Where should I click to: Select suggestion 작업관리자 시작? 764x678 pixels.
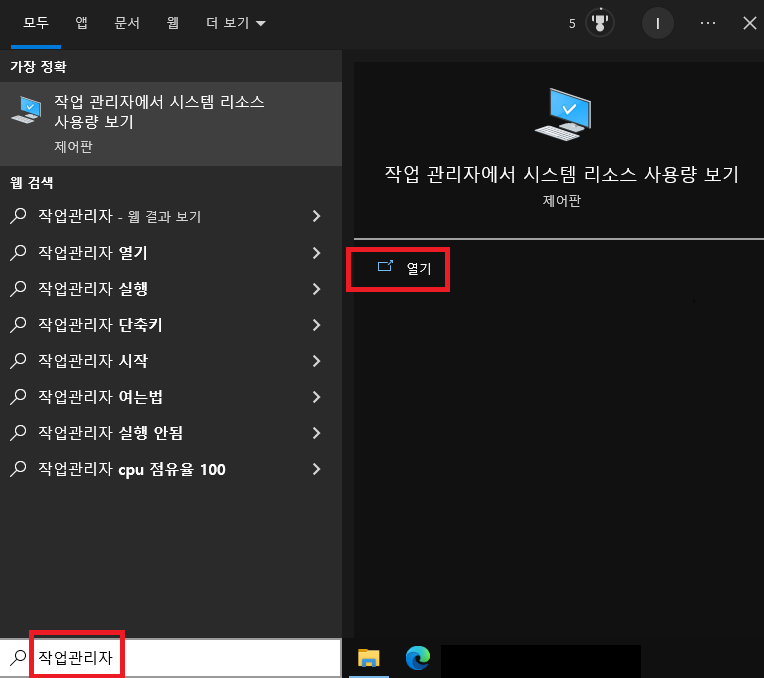(171, 361)
